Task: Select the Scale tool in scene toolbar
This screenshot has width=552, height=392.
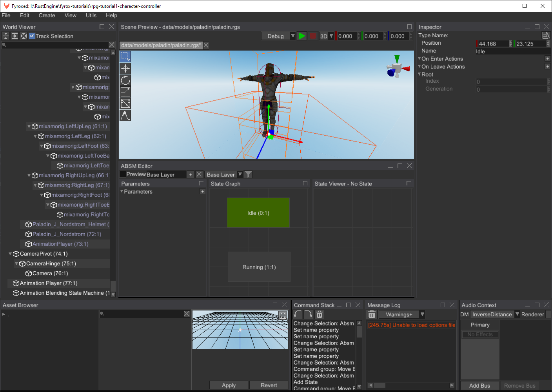Action: [125, 92]
